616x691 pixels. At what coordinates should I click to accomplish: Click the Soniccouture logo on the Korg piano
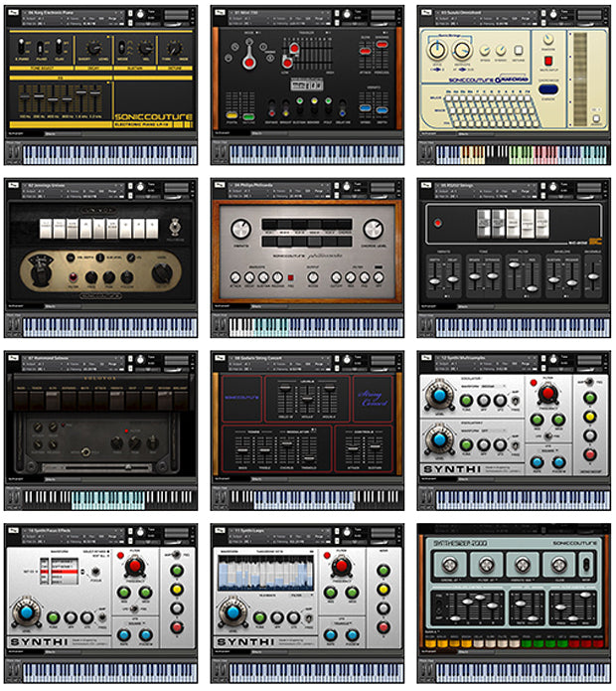click(153, 116)
